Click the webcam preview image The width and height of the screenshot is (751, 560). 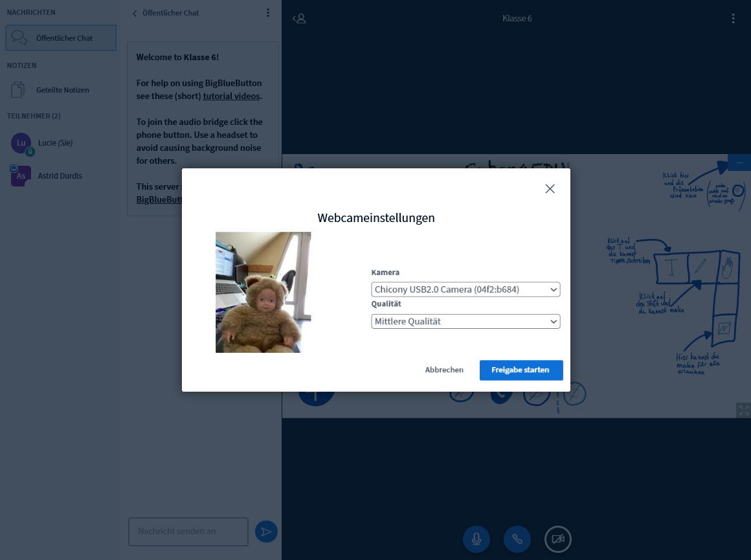263,292
